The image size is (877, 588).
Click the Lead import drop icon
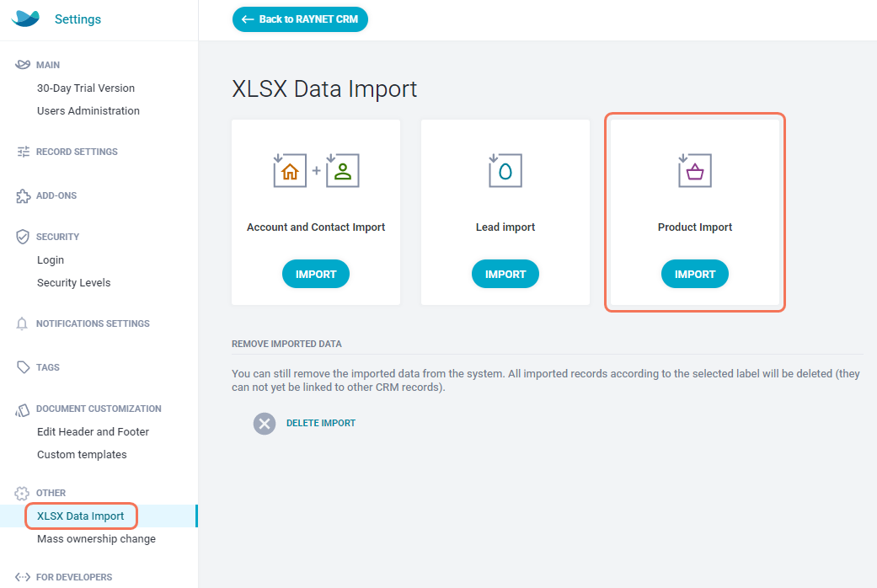505,170
